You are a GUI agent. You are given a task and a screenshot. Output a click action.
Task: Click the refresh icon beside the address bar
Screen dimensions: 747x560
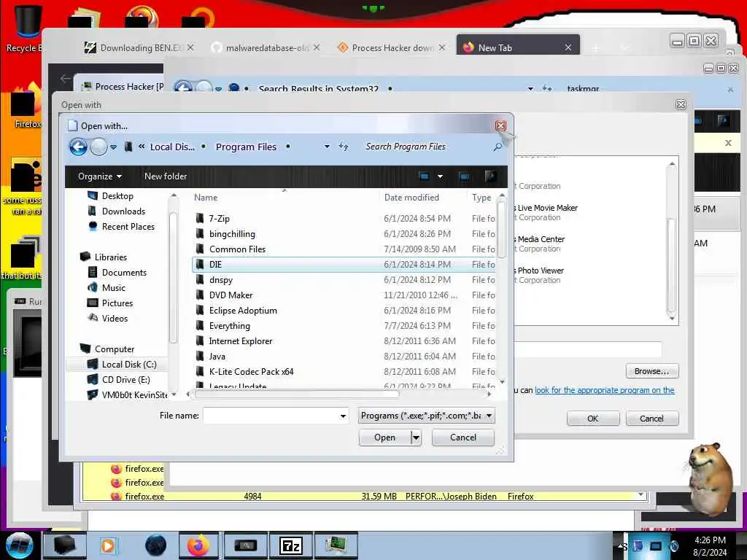click(344, 147)
